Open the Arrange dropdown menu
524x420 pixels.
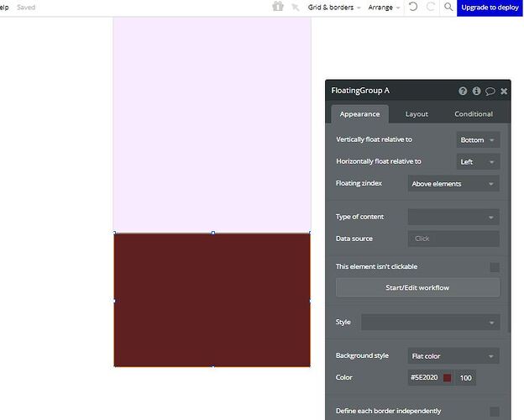click(384, 8)
